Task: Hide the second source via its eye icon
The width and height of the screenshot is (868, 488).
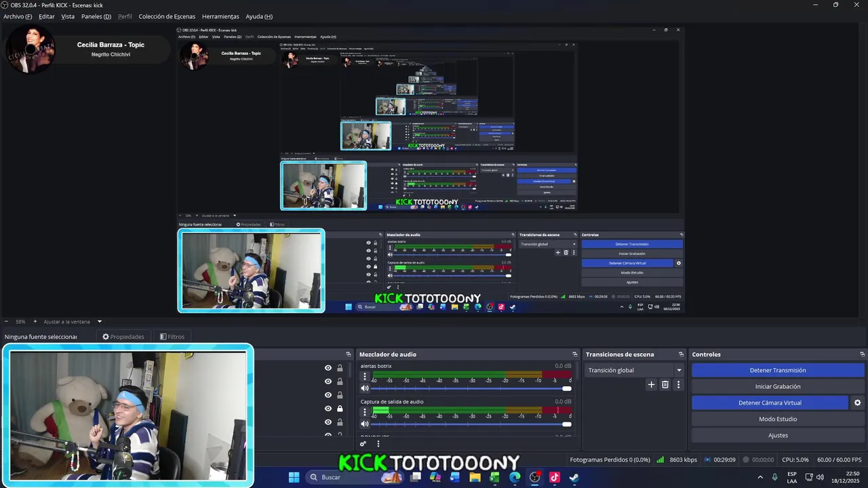Action: (x=328, y=382)
